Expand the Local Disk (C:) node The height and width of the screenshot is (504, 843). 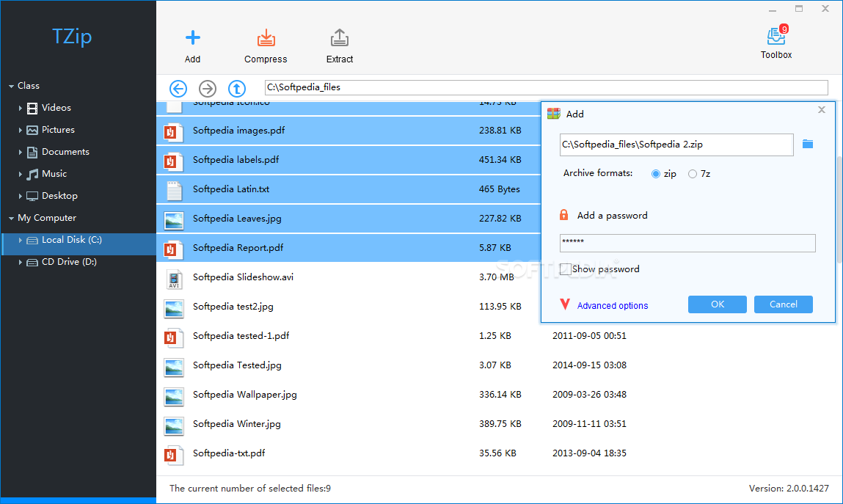[x=21, y=240]
